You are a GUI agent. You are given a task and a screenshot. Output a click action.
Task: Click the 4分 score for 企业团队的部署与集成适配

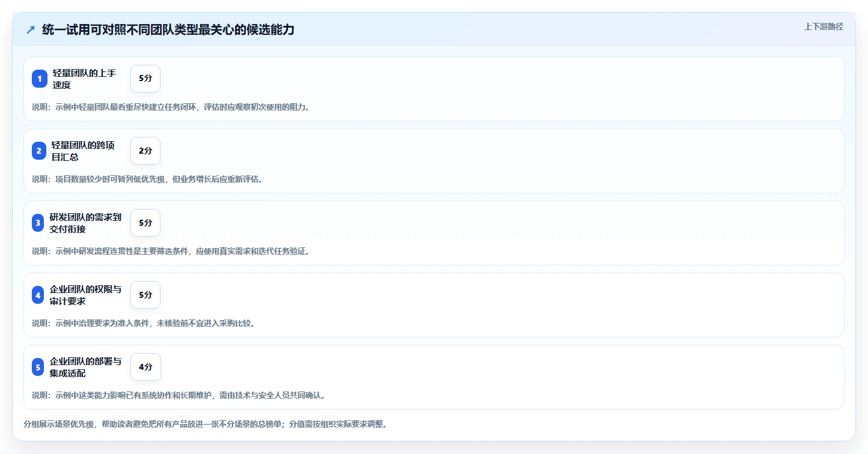(x=145, y=367)
